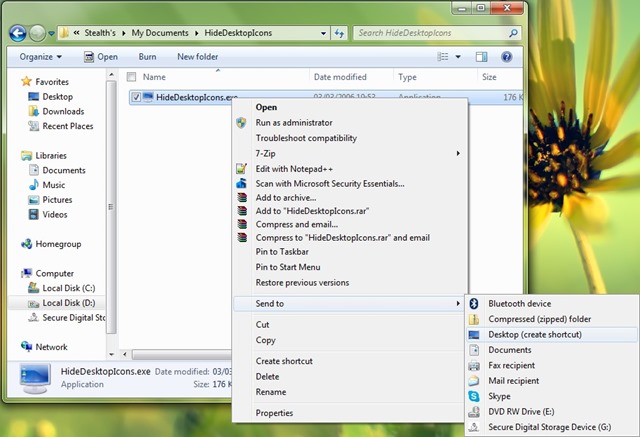Sort by the Type column header
640x437 pixels.
point(407,77)
